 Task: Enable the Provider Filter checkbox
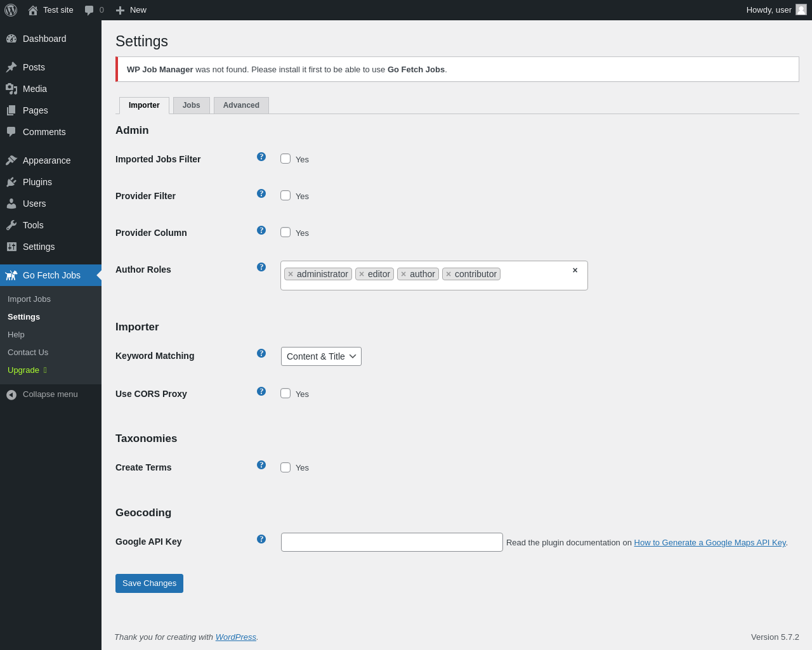coord(285,195)
